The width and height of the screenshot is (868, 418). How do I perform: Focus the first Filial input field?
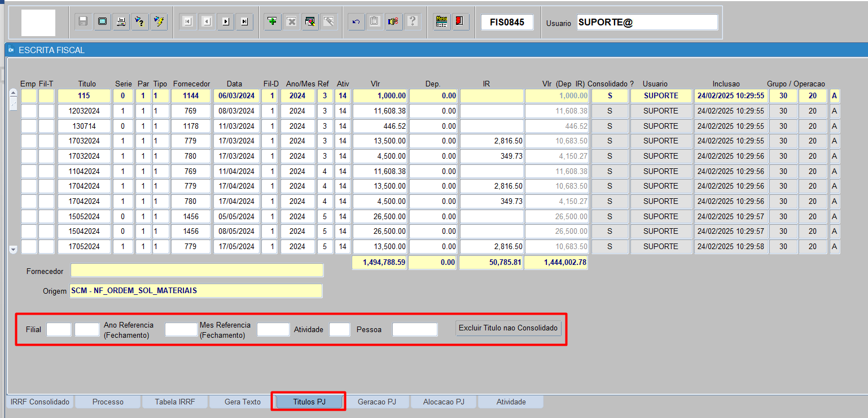point(59,329)
